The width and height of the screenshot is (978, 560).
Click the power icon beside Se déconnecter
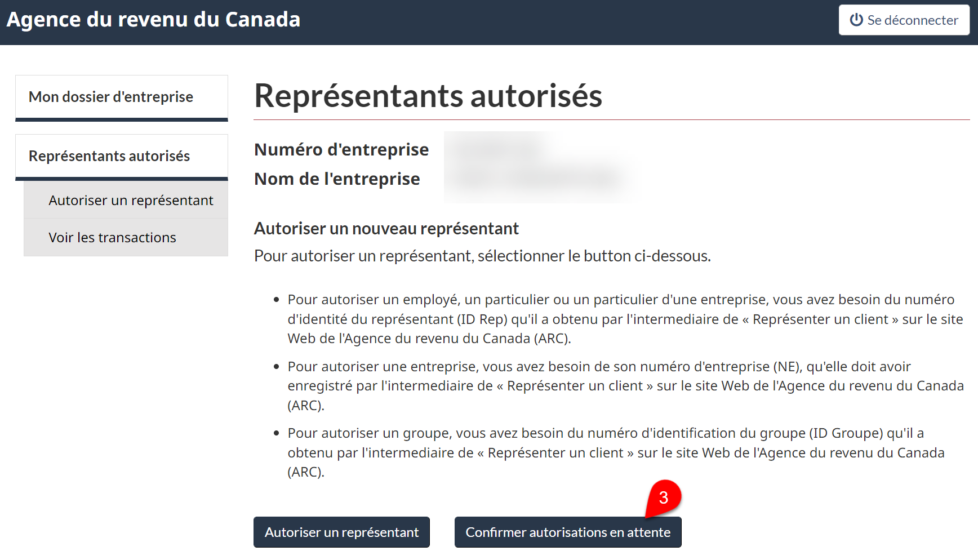(856, 20)
